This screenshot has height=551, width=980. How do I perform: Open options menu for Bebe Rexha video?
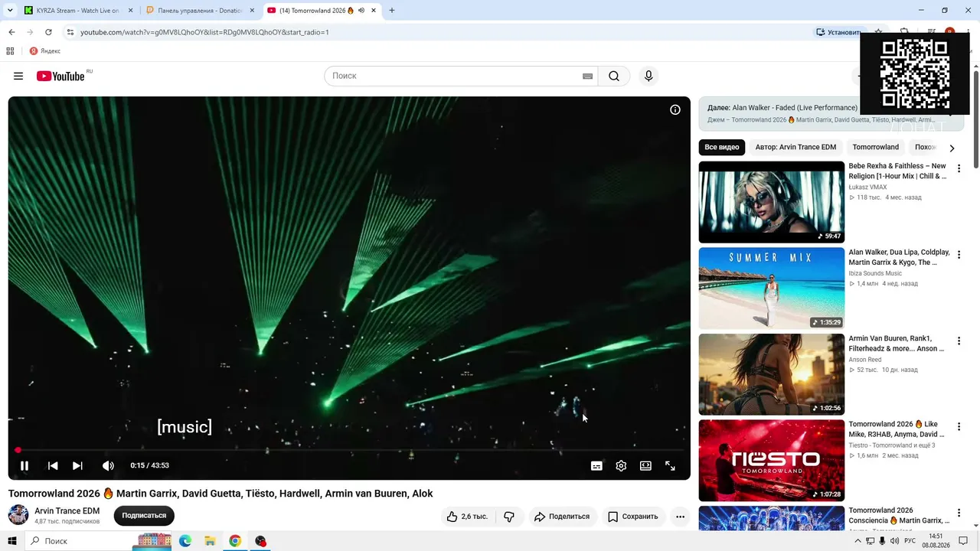pyautogui.click(x=959, y=168)
